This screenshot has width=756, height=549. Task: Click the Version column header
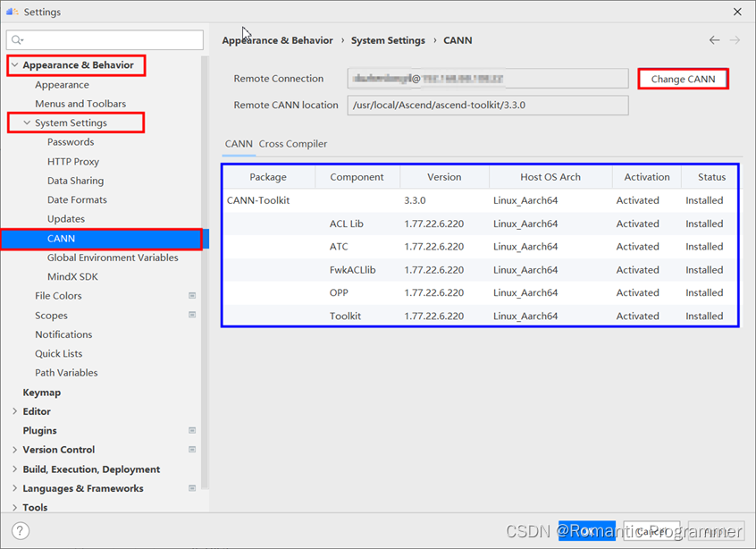coord(444,177)
